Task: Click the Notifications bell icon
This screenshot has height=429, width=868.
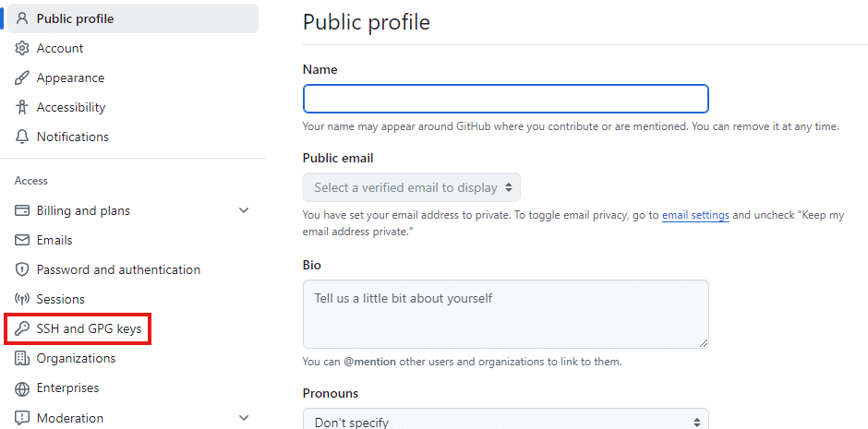Action: click(x=22, y=137)
